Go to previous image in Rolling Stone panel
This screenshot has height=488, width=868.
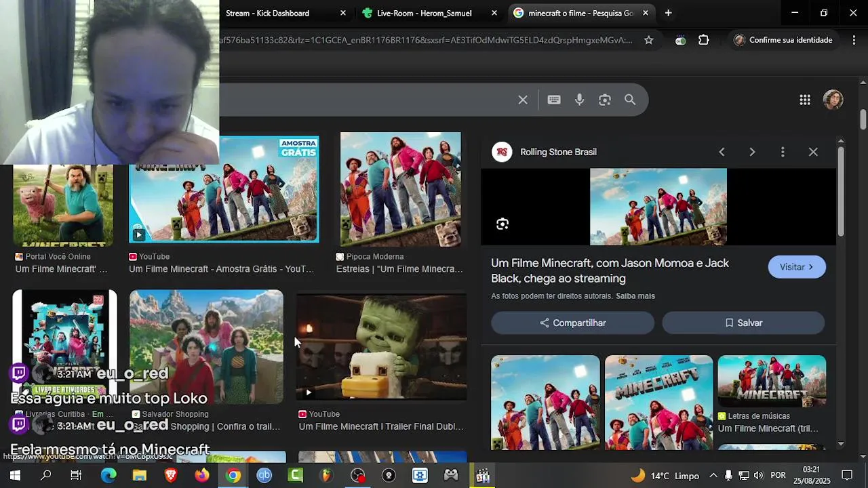point(722,152)
